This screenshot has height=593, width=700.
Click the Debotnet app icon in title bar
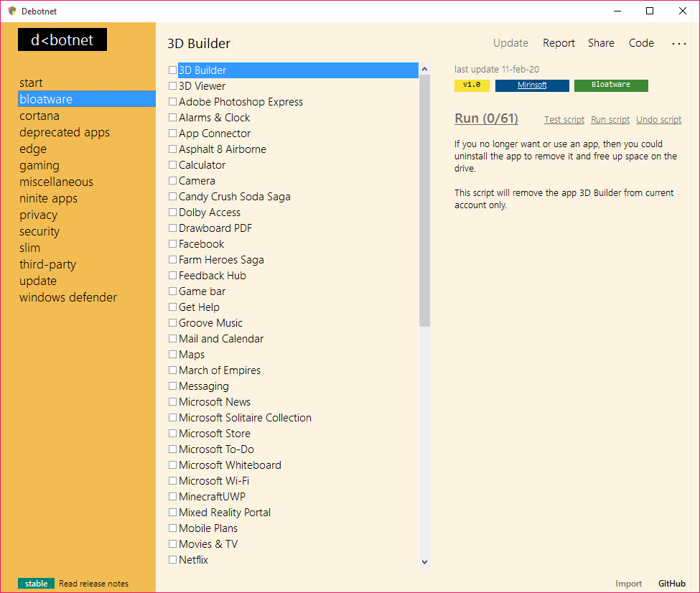(x=12, y=11)
